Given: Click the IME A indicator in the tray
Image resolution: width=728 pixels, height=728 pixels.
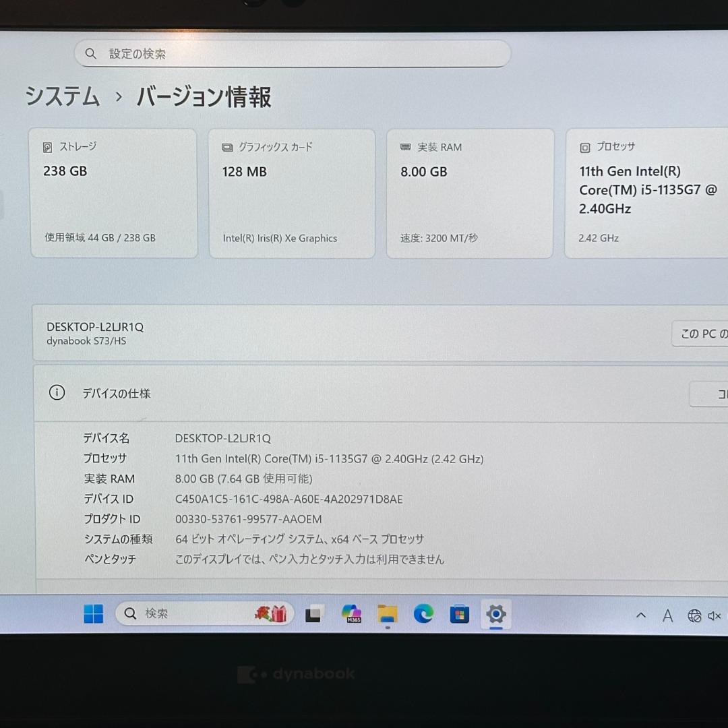Looking at the screenshot, I should (667, 615).
